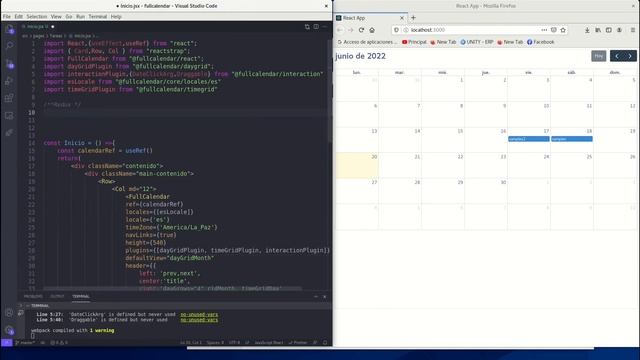Image resolution: width=640 pixels, height=360 pixels.
Task: Close the React App tab in Firefox
Action: [402, 18]
